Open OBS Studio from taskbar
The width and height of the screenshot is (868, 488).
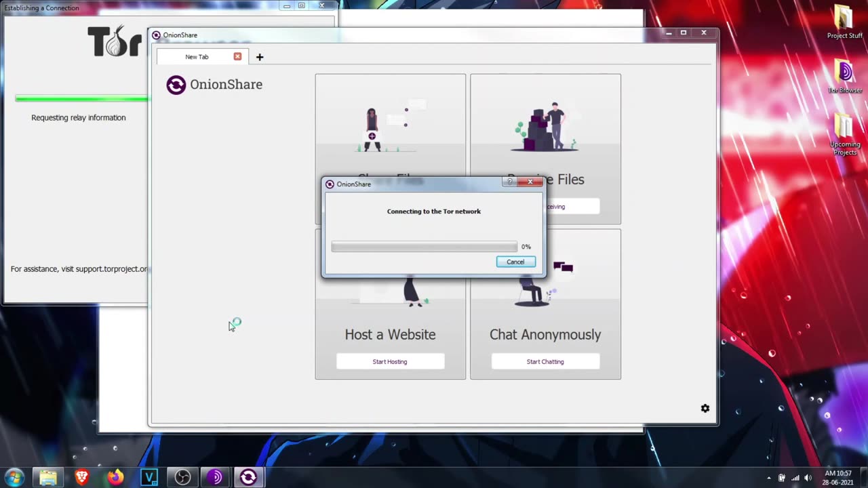(182, 477)
